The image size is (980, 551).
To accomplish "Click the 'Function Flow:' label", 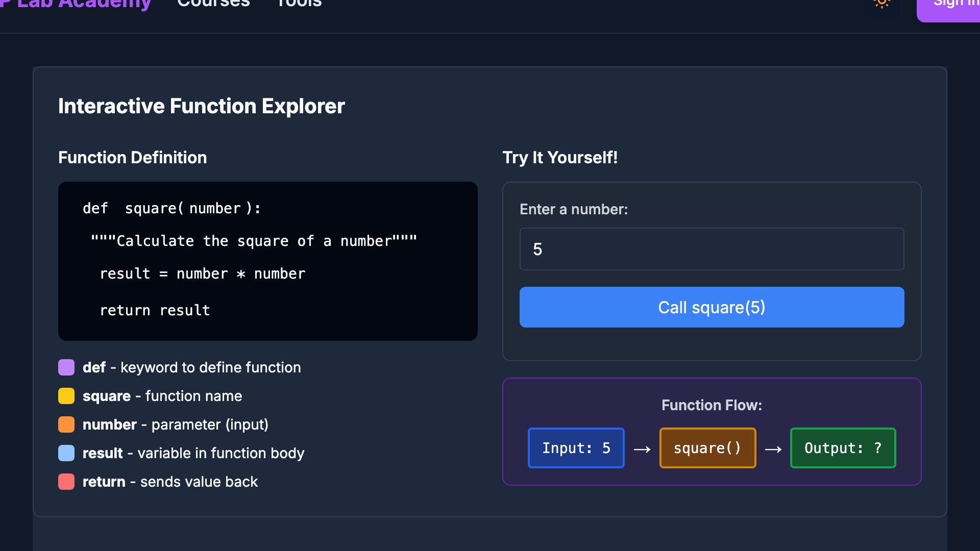I will coord(712,405).
